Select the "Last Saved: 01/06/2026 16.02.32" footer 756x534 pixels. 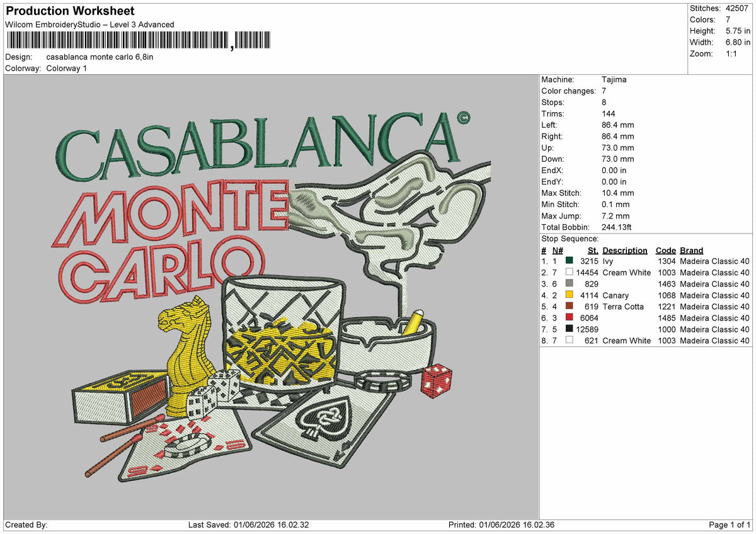click(x=248, y=525)
